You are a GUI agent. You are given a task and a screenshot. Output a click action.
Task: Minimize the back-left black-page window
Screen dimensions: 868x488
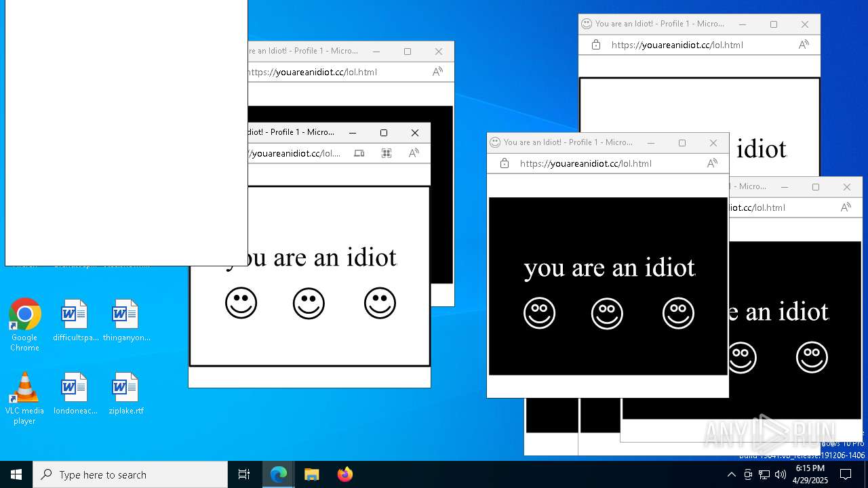(376, 52)
